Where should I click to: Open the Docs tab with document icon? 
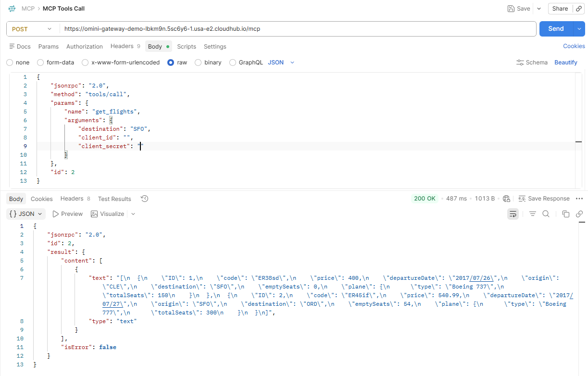[x=20, y=47]
